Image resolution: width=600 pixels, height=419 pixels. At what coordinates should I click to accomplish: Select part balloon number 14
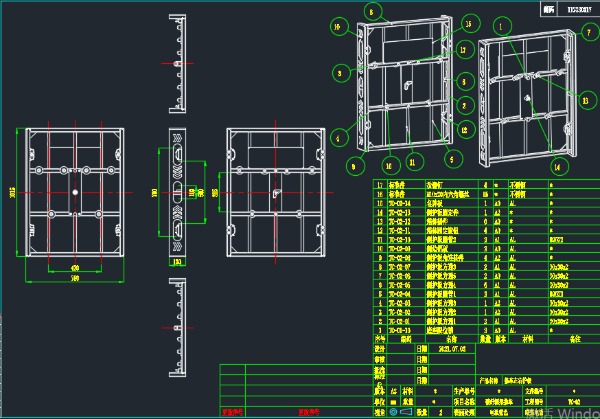[559, 165]
